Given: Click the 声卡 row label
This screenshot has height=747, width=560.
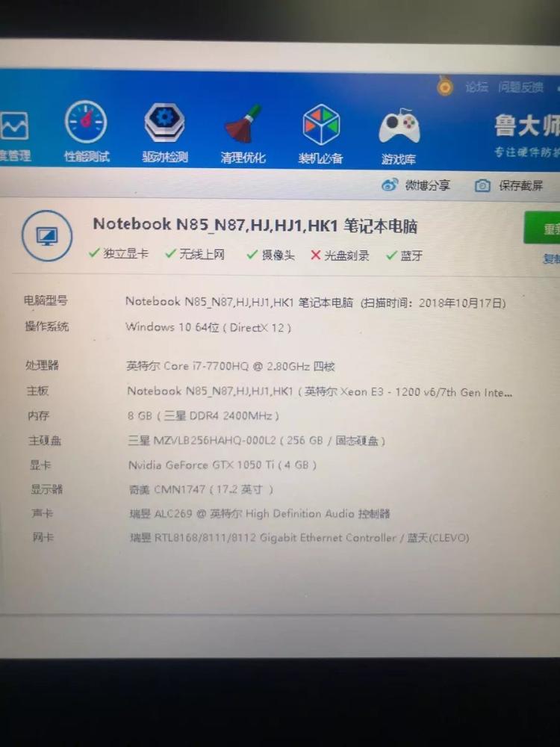Looking at the screenshot, I should pos(43,513).
